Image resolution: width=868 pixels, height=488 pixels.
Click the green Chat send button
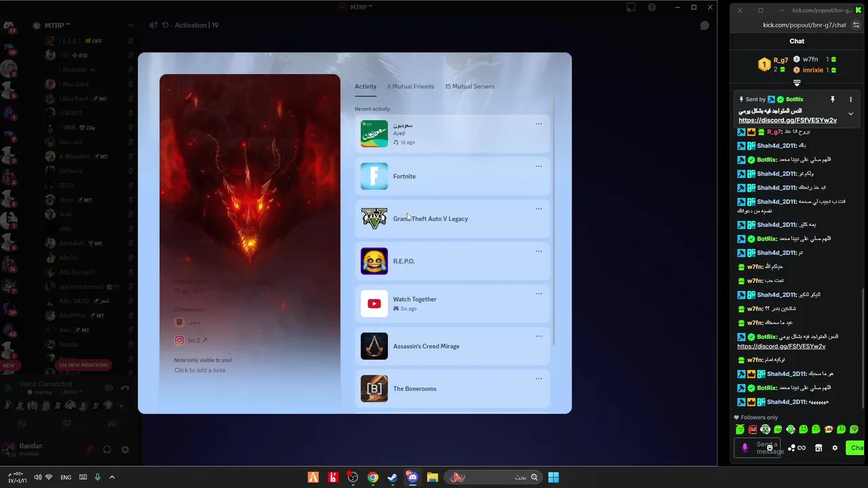coord(855,448)
